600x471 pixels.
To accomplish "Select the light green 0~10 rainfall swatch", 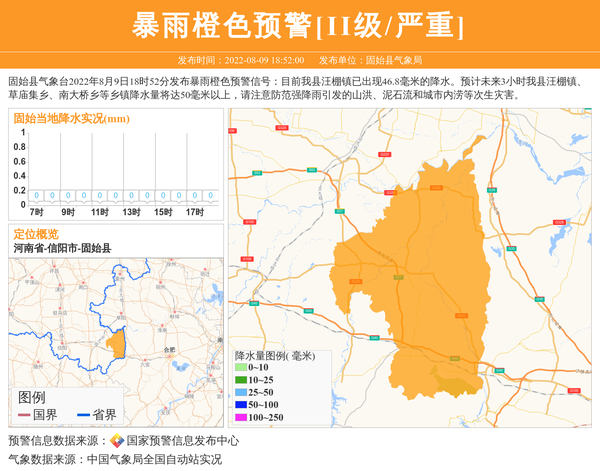I will click(x=241, y=368).
